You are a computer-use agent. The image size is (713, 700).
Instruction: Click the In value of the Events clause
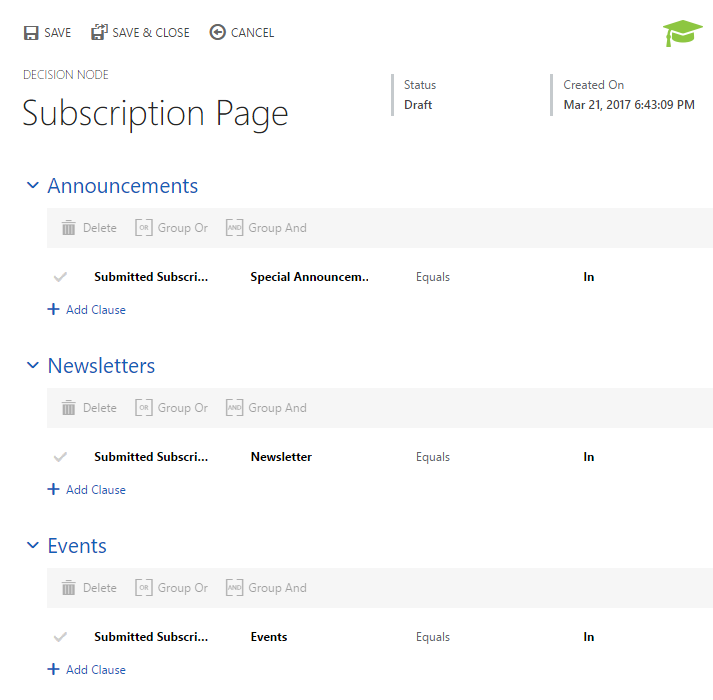click(589, 637)
